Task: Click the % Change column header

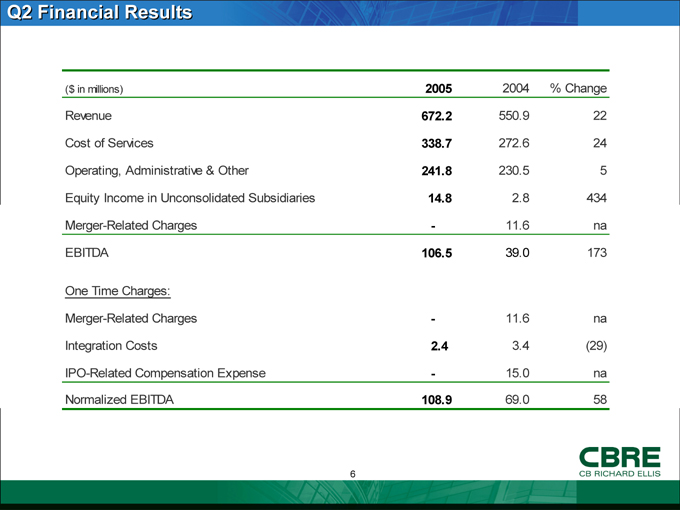Action: (x=579, y=89)
